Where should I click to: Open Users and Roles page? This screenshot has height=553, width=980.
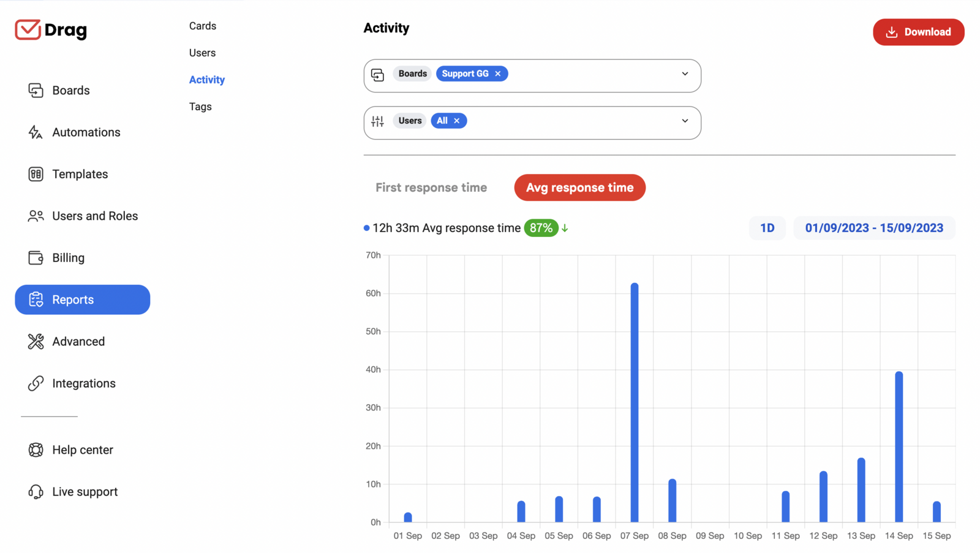pos(83,216)
